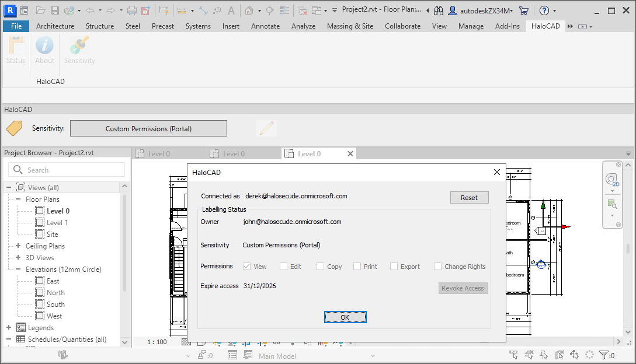Open the Help question mark icon
This screenshot has width=636, height=364.
544,10
